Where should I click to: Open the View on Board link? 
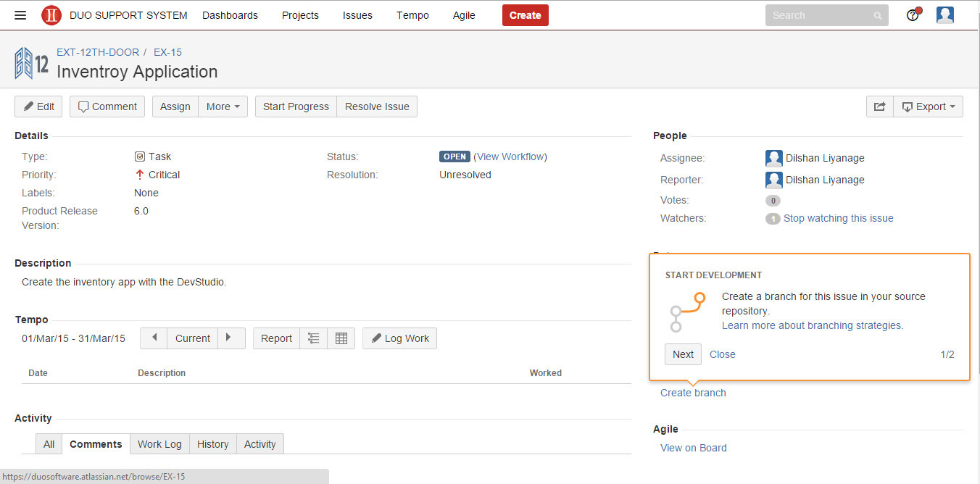pyautogui.click(x=694, y=448)
